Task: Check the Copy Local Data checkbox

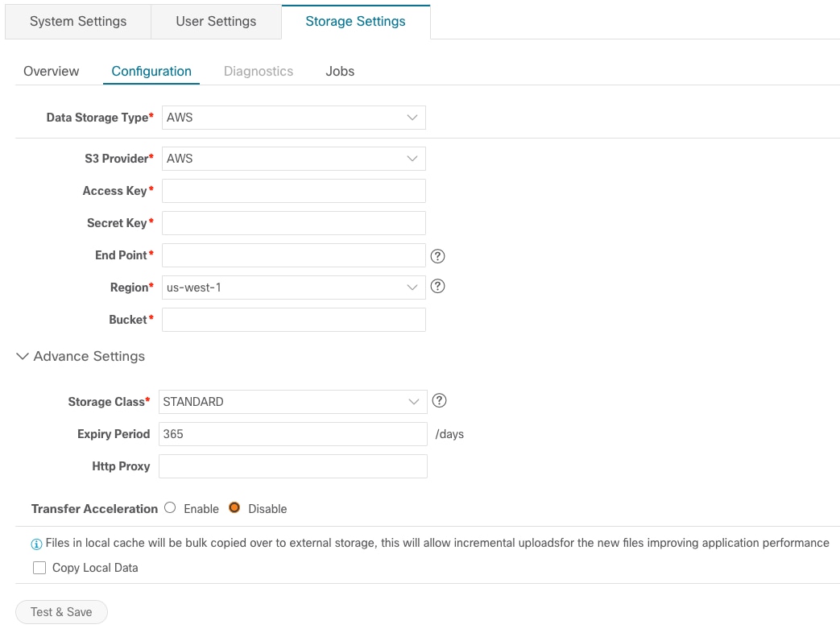Action: click(x=39, y=568)
